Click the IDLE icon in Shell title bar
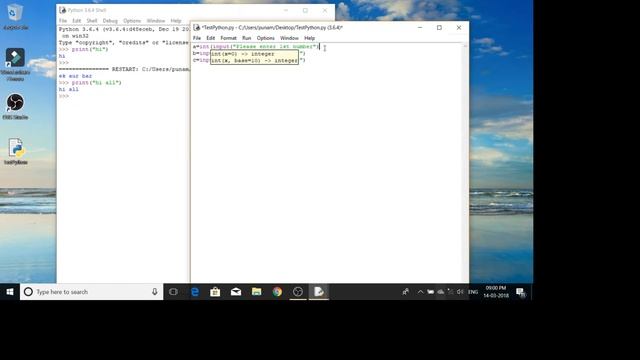Image resolution: width=640 pixels, height=360 pixels. pyautogui.click(x=63, y=10)
